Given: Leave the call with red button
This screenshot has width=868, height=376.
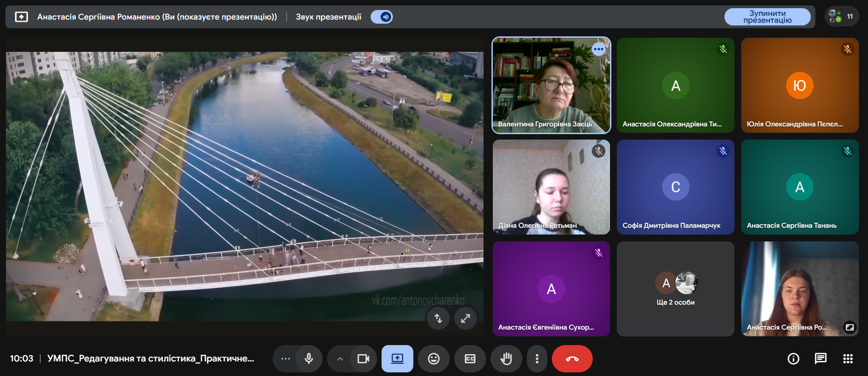Looking at the screenshot, I should coord(572,359).
